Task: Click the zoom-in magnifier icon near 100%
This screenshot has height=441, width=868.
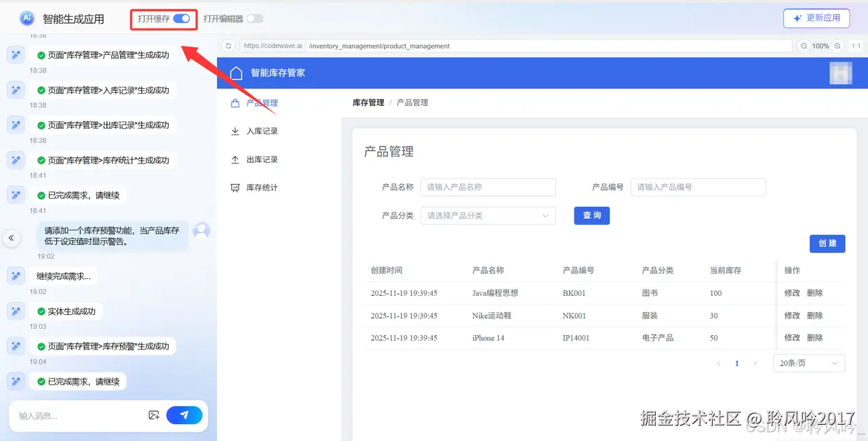Action: click(837, 46)
